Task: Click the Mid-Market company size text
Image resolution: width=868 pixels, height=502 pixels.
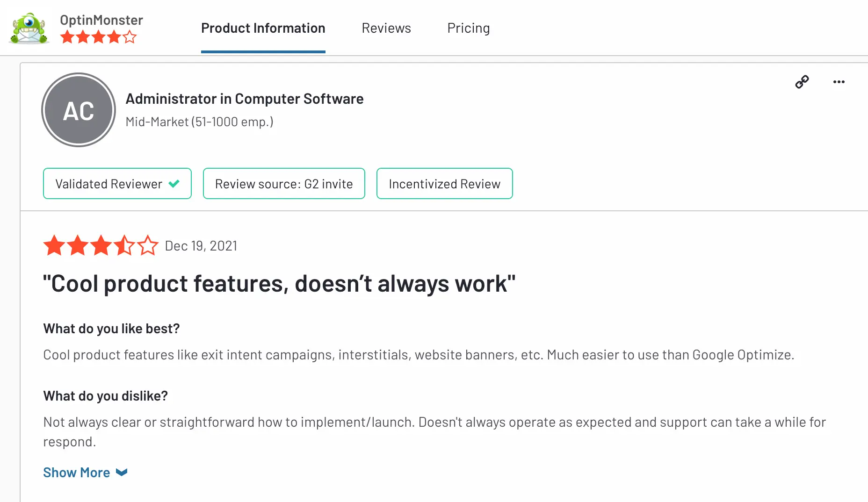Action: [199, 122]
